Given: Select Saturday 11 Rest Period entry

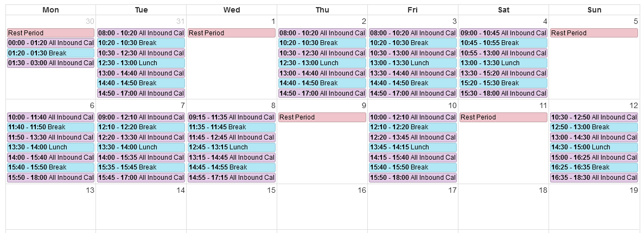Looking at the screenshot, I should tap(503, 117).
